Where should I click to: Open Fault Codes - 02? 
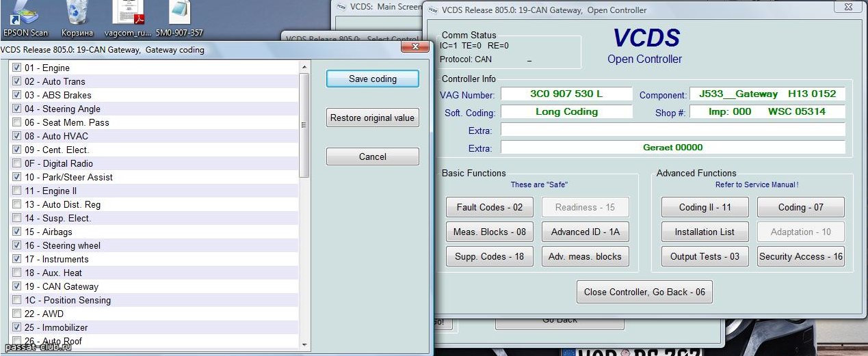489,207
